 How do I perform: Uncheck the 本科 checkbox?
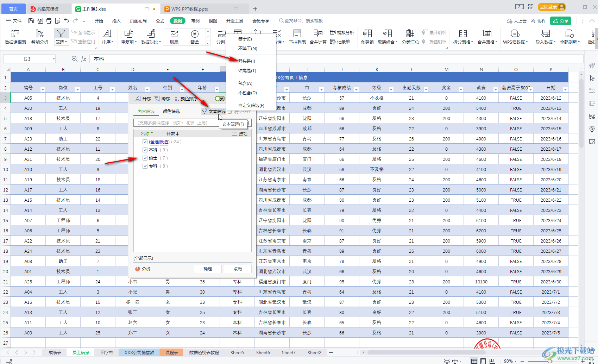145,150
